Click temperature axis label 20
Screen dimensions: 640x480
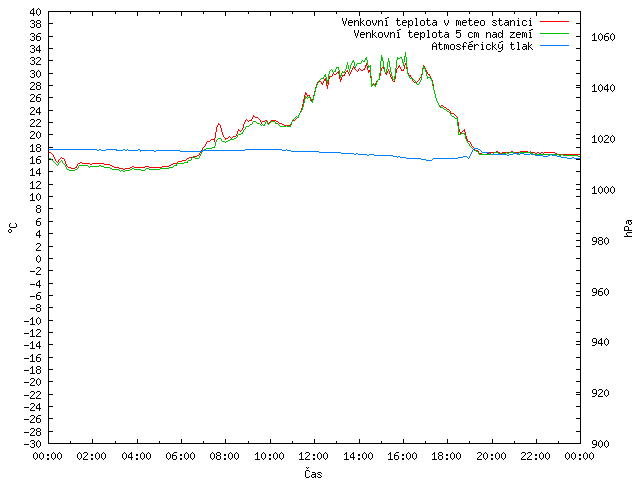36,135
